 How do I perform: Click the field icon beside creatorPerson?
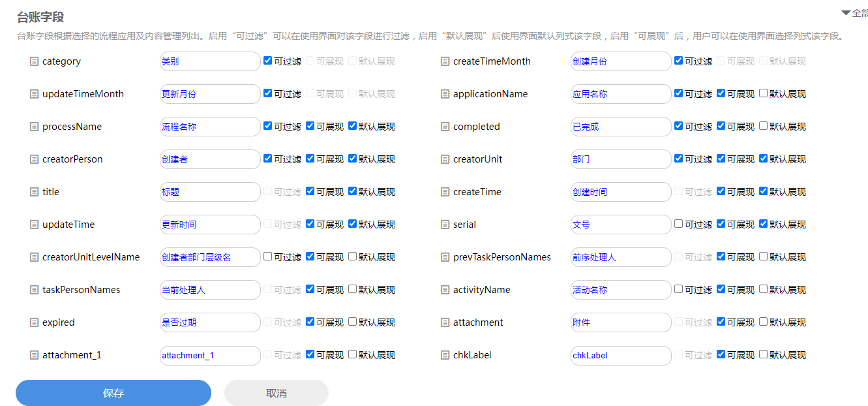point(35,159)
